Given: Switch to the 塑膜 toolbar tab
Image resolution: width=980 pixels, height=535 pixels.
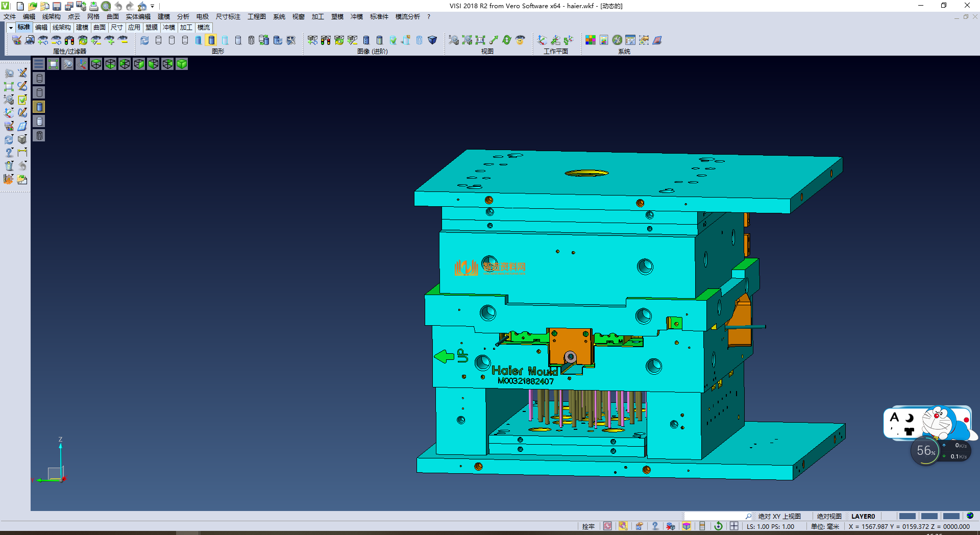Looking at the screenshot, I should [x=152, y=28].
